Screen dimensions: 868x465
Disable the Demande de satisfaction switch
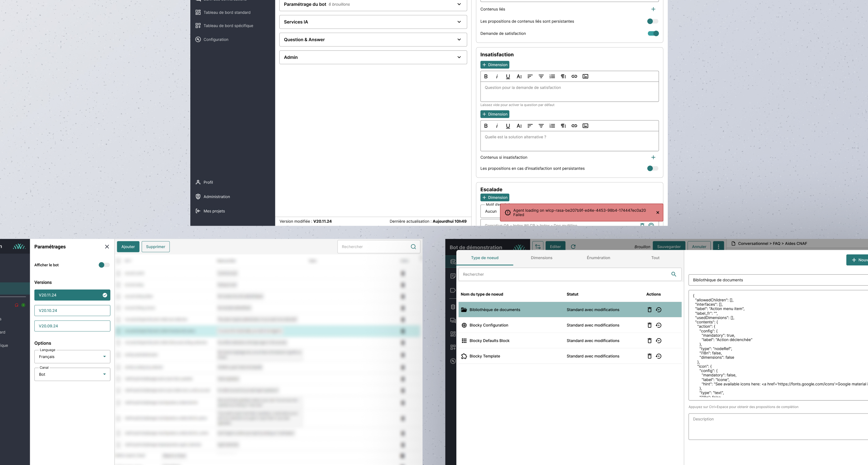653,33
